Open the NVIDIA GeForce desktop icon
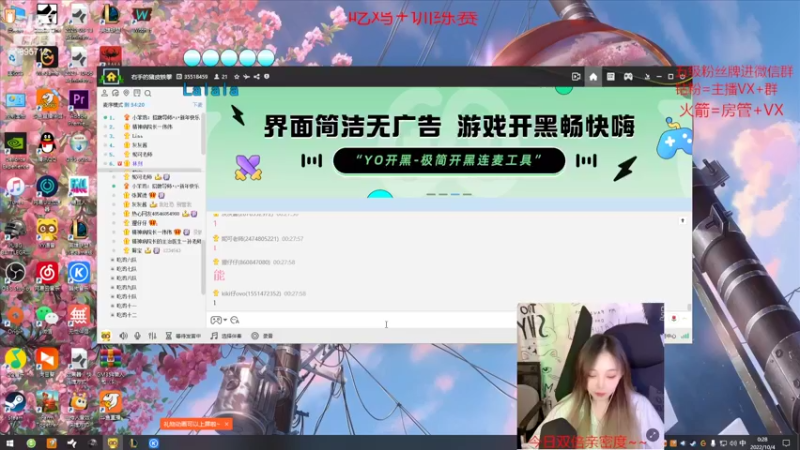 click(x=15, y=143)
